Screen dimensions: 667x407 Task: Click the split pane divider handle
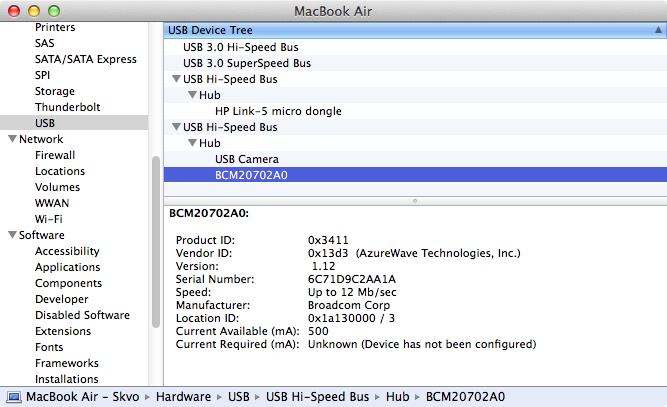415,200
